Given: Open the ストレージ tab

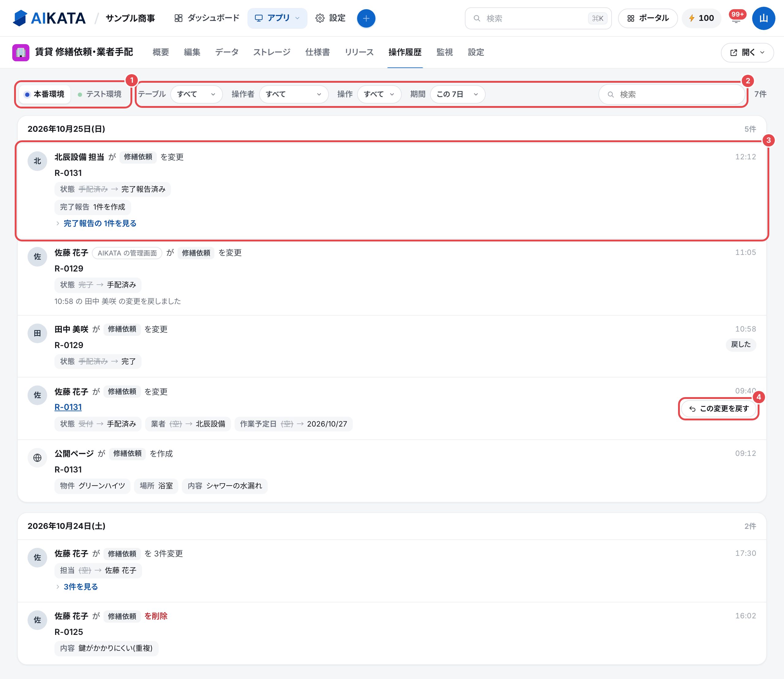Looking at the screenshot, I should click(272, 52).
